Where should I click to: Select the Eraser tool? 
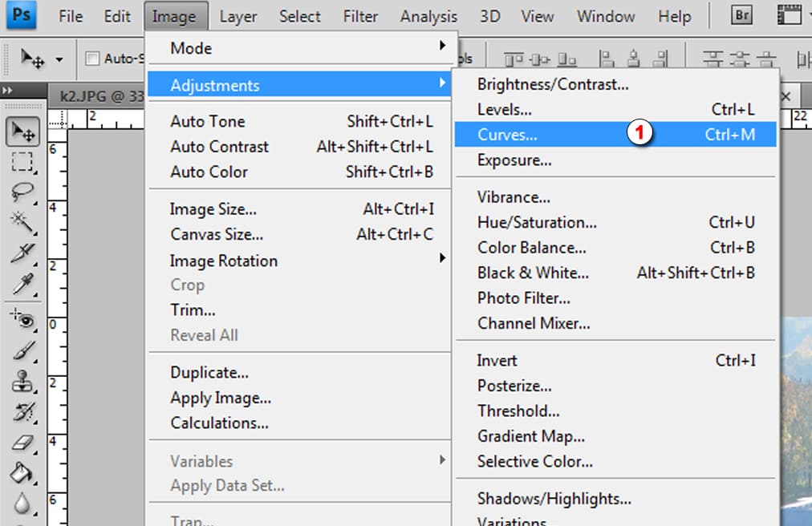22,443
